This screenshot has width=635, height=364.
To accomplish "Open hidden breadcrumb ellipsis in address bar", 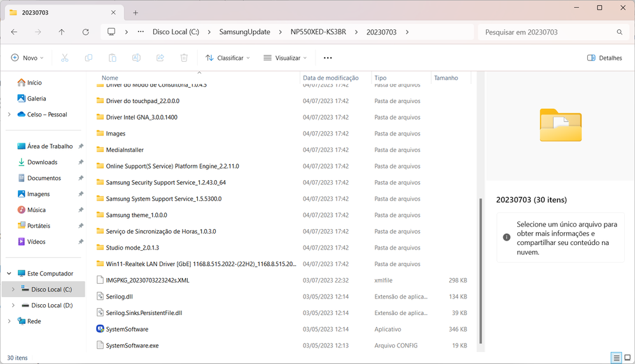I will point(141,32).
